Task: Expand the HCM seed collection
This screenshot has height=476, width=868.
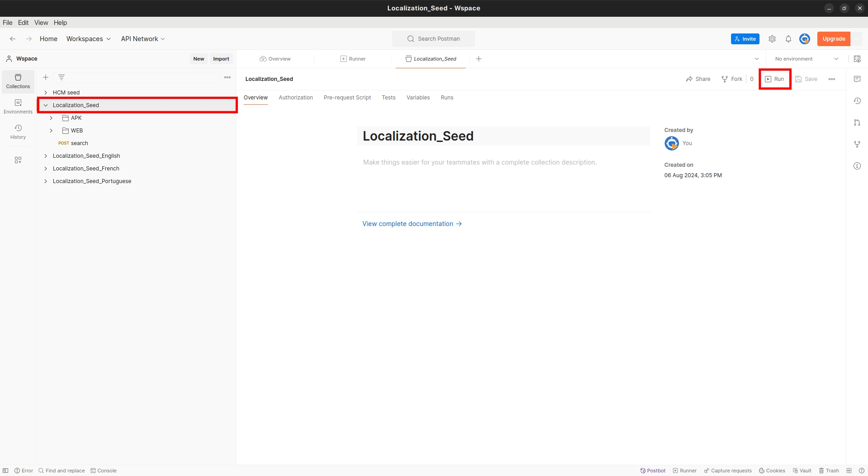Action: [x=46, y=93]
